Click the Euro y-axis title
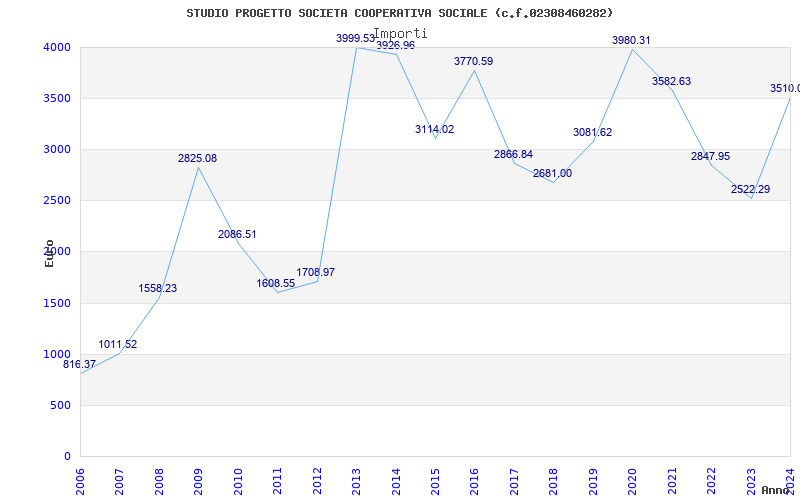 coord(49,254)
